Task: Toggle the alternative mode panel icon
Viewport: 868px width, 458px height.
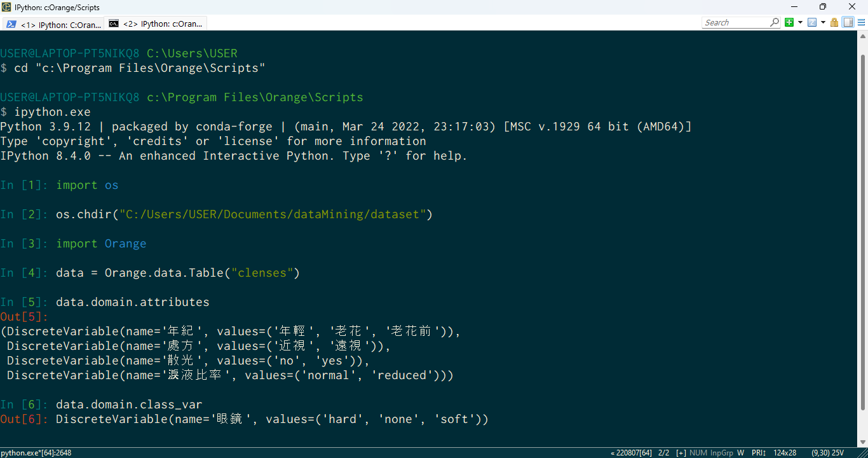Action: tap(848, 22)
